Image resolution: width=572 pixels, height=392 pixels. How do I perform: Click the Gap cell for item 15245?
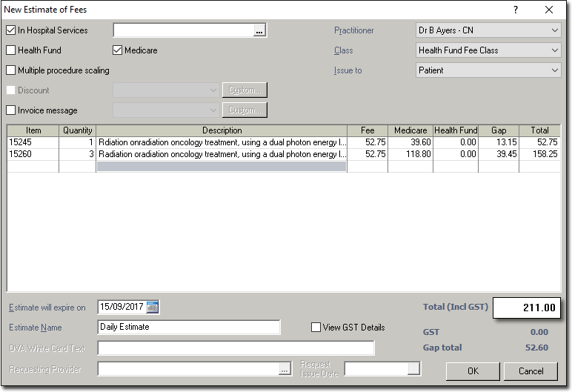[x=499, y=142]
